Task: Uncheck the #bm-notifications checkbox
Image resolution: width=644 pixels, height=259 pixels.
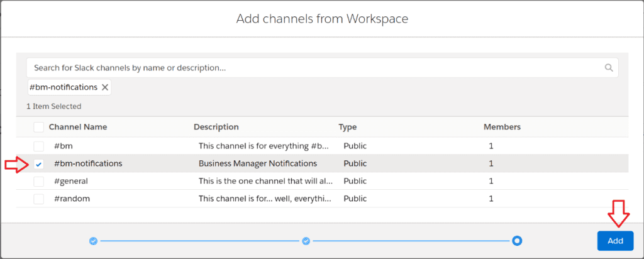Action: 39,164
